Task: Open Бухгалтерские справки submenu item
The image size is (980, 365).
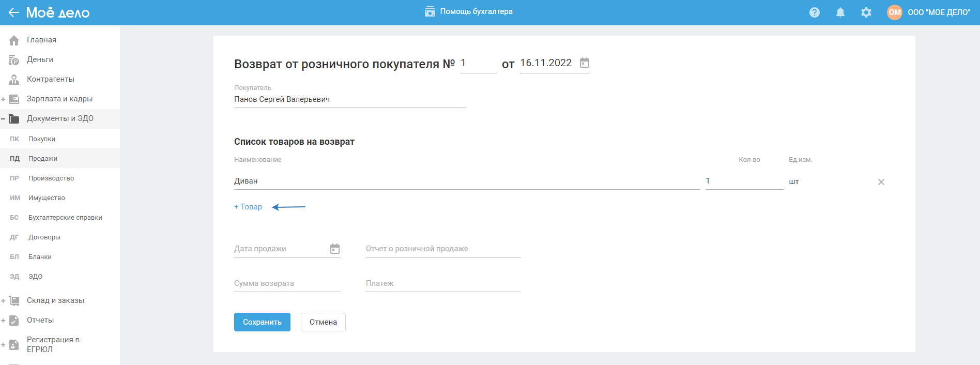Action: [65, 218]
